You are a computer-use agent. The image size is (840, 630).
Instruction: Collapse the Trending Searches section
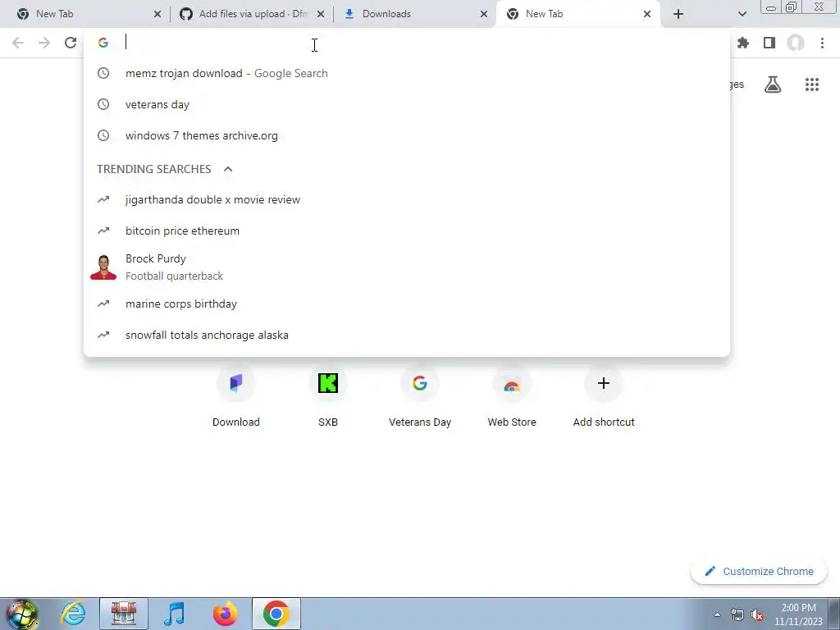(x=228, y=169)
